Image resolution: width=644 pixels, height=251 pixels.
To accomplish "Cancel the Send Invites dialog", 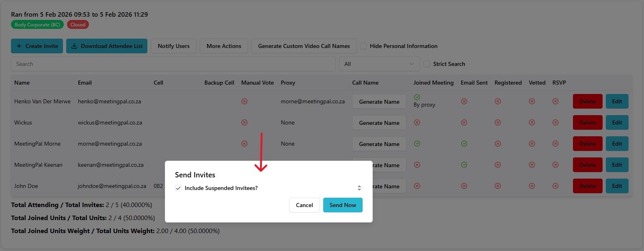I will click(304, 205).
